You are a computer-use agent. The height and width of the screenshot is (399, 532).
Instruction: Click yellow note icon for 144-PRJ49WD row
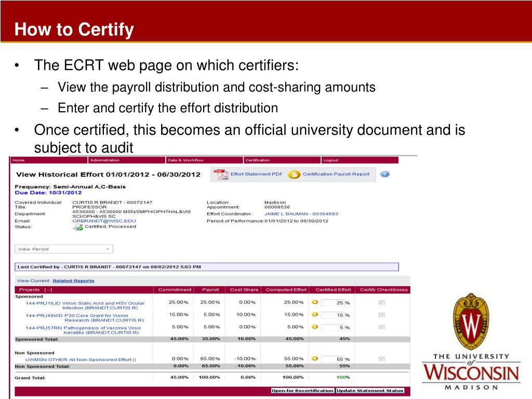[x=314, y=314]
